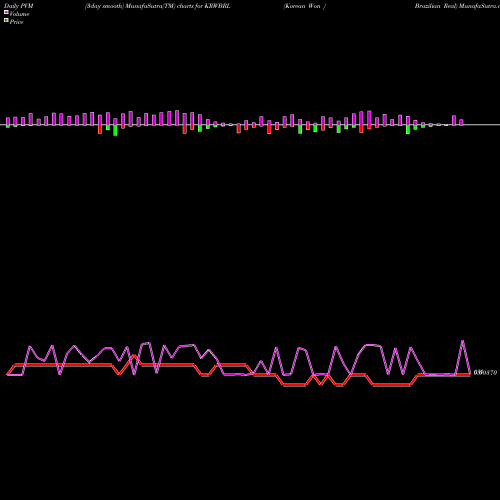Click the red price line's small peak near the left
Viewport: 500px width, 500px height.
[x=134, y=355]
